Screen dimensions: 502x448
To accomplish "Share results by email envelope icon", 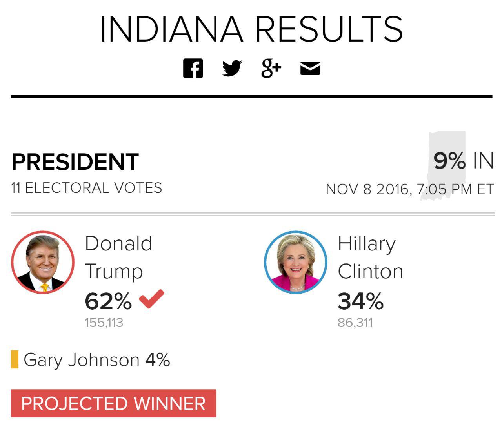I will 310,68.
